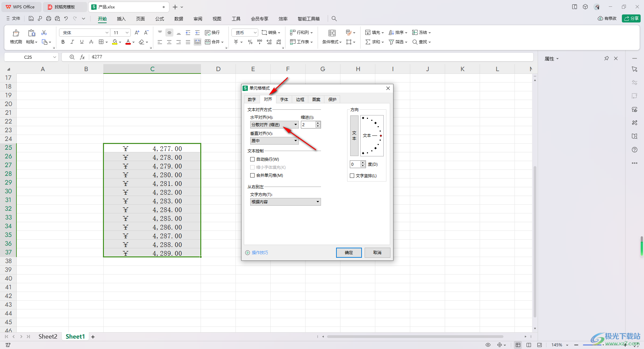Toggle middle vertical alignment in ribbon
This screenshot has height=349, width=644.
pos(169,33)
